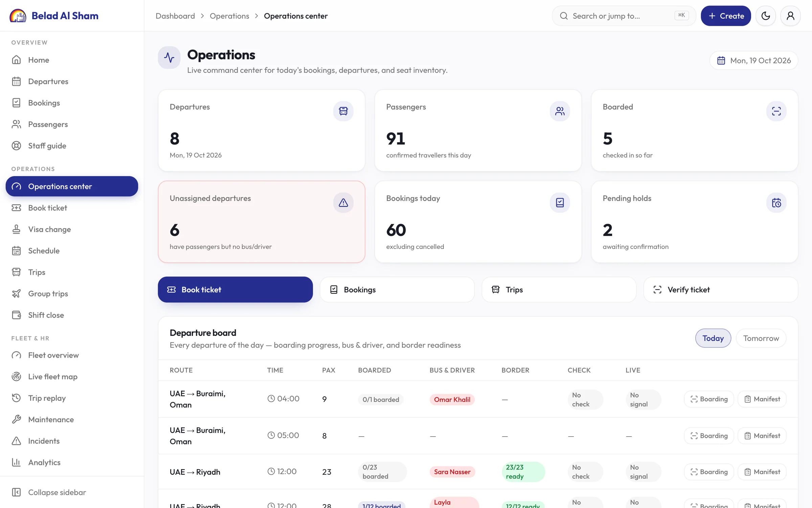
Task: Switch departure board to Tomorrow
Action: [761, 338]
